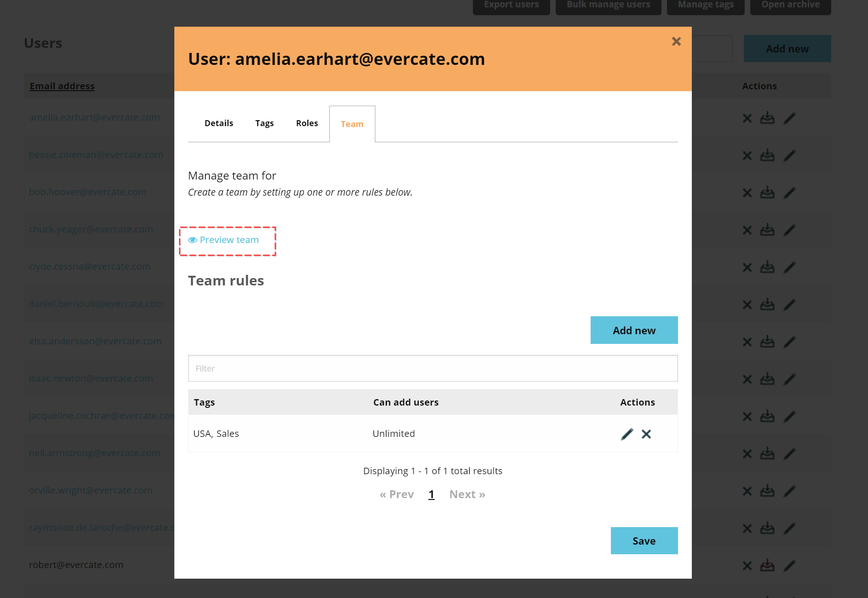Delete the USA, Sales team rule
The image size is (868, 598).
[646, 434]
